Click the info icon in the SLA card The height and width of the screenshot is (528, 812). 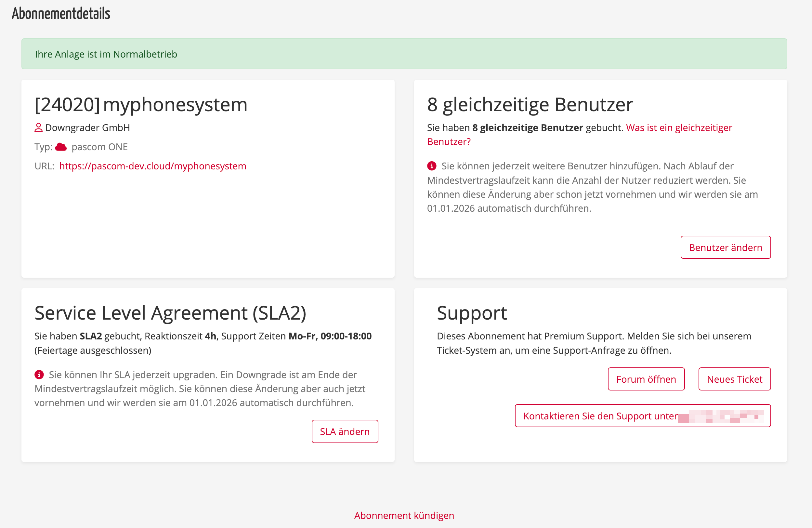pyautogui.click(x=39, y=375)
